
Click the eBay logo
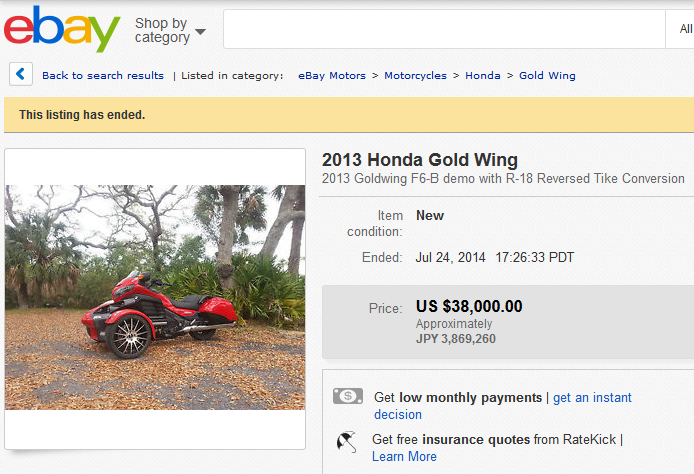tap(62, 30)
